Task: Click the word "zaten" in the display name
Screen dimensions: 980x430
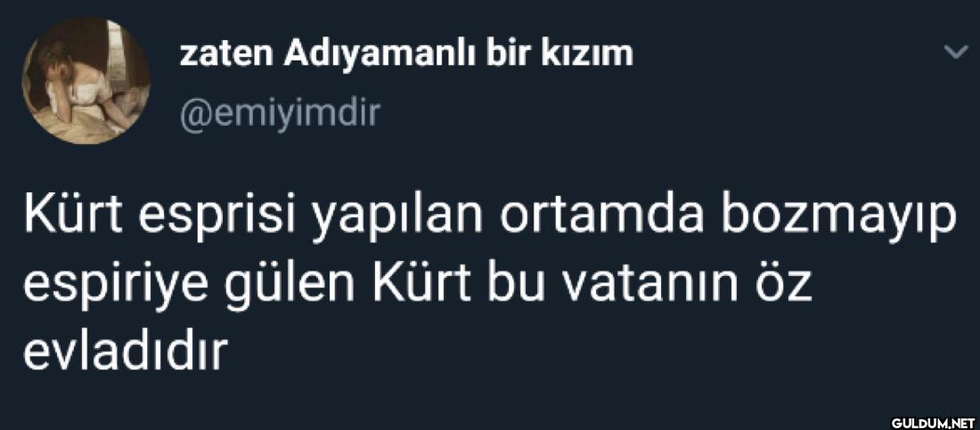Action: coord(227,57)
